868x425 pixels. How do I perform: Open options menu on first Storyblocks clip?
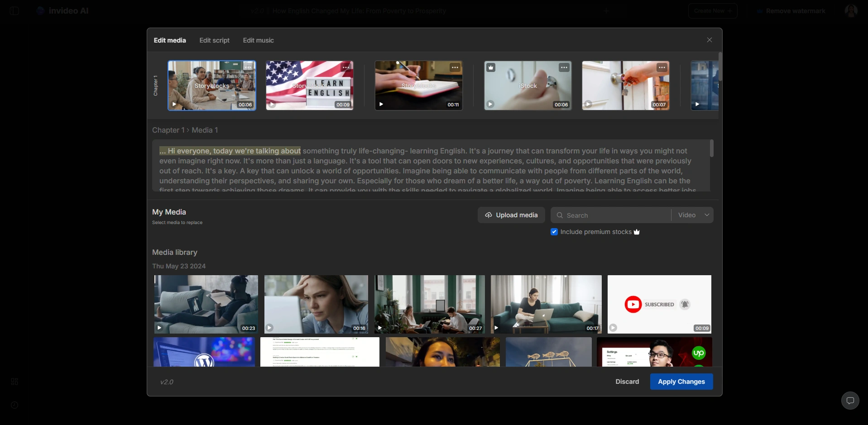248,67
